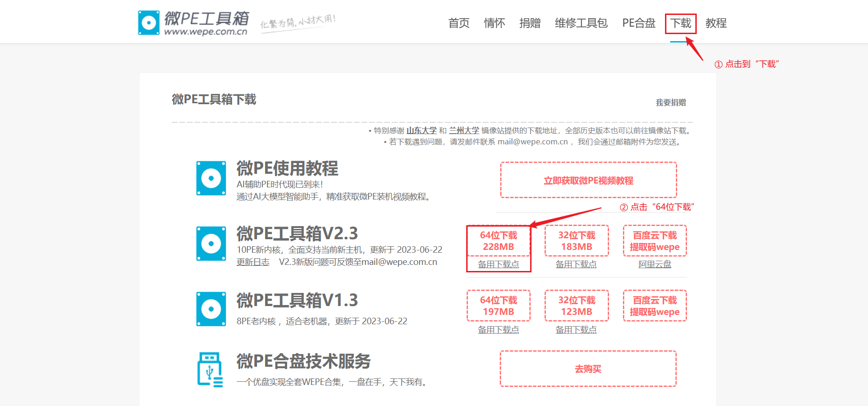The height and width of the screenshot is (406, 868).
Task: Open 备用下载点 under V1.3 64位 197MB
Action: [x=498, y=330]
